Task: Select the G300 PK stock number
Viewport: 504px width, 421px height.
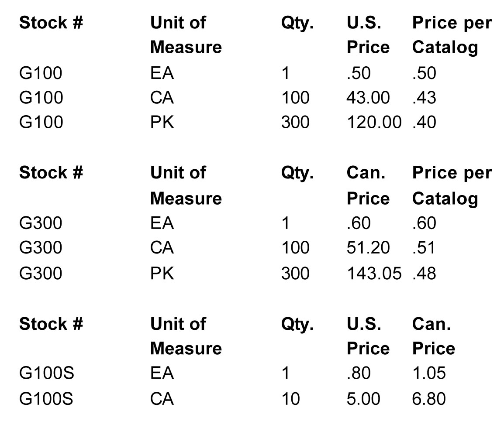Action: (x=41, y=273)
